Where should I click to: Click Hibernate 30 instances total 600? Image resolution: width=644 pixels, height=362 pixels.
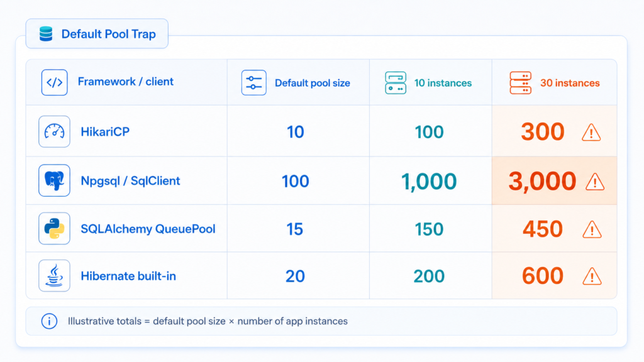point(543,276)
